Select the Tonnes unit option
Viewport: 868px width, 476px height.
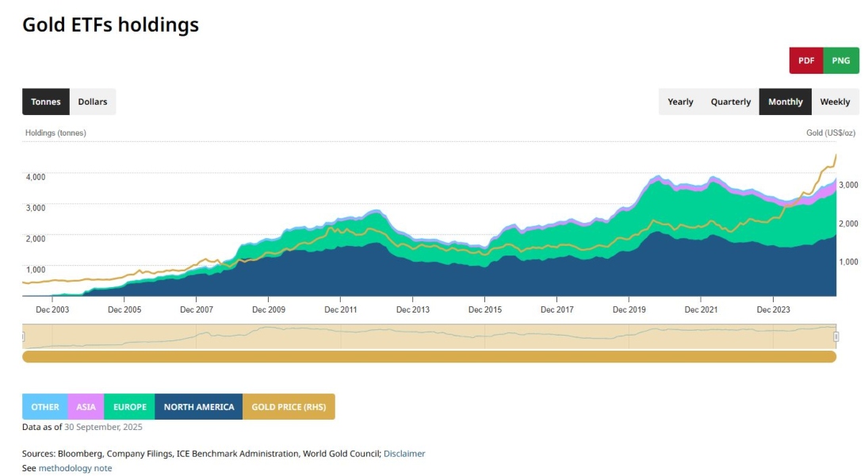click(46, 102)
